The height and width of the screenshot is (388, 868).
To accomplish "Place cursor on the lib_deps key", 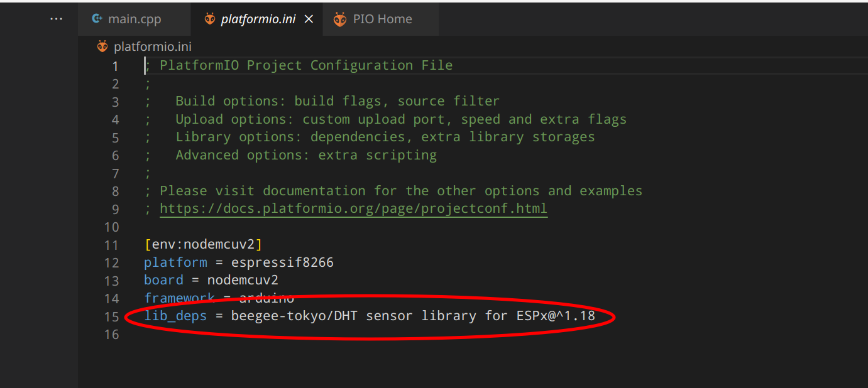I will [175, 316].
